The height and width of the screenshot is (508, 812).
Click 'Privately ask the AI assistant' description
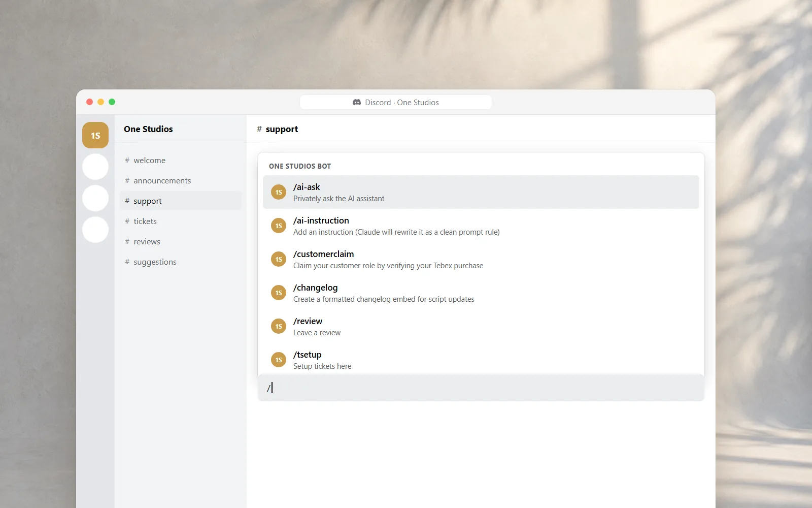click(339, 199)
